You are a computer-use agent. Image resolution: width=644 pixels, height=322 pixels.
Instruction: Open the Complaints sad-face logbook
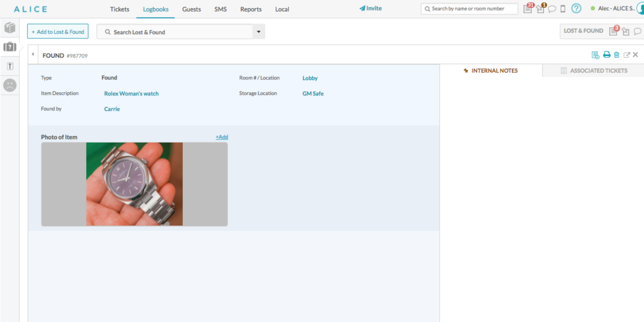[x=10, y=85]
